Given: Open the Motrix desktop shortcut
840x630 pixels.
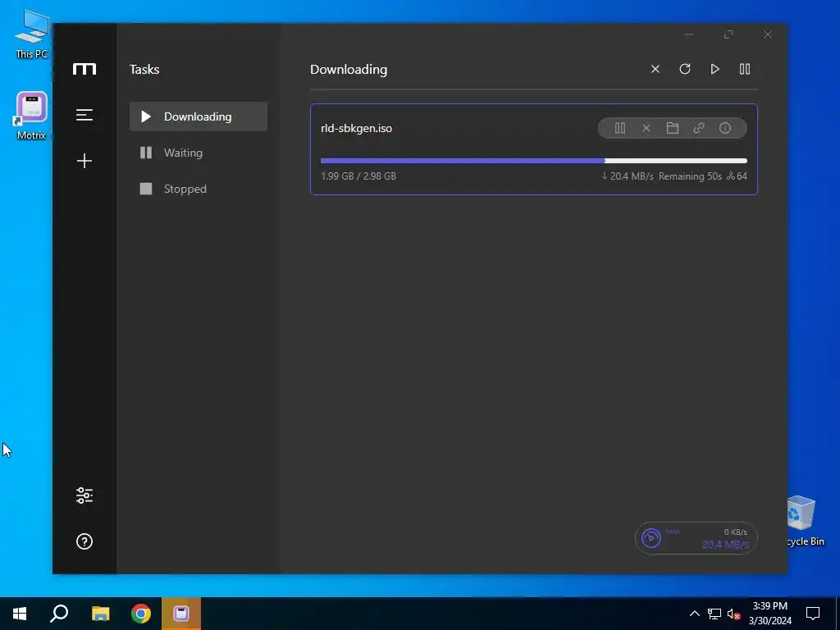Looking at the screenshot, I should (31, 116).
